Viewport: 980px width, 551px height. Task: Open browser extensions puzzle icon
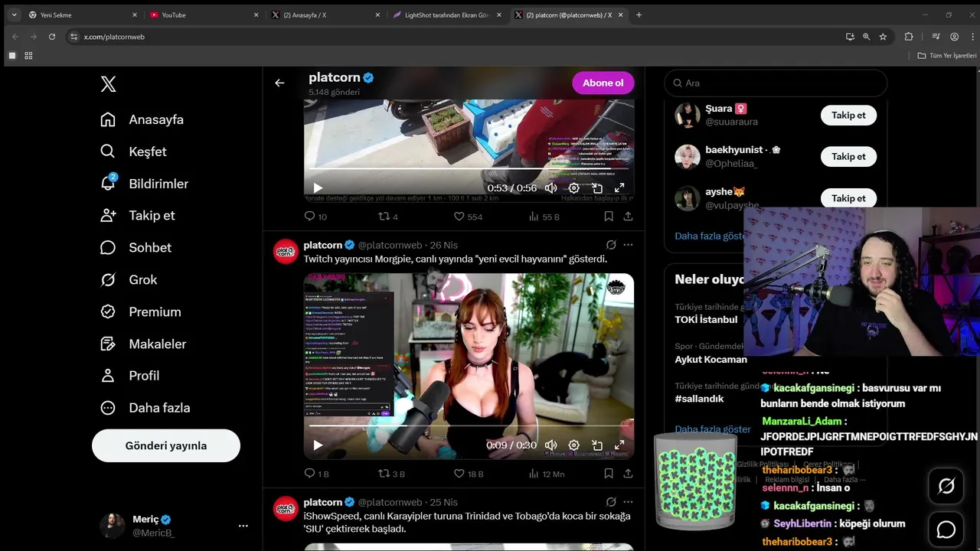tap(909, 36)
